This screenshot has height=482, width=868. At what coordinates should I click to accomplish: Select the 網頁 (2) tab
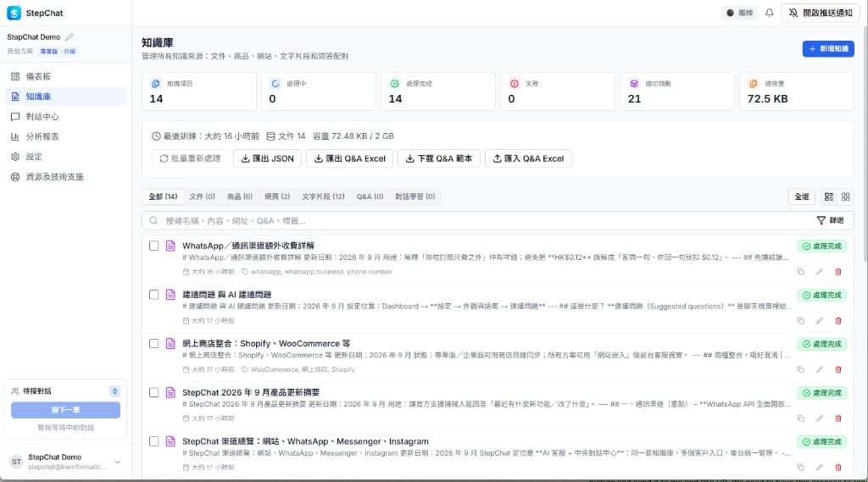[x=277, y=197]
